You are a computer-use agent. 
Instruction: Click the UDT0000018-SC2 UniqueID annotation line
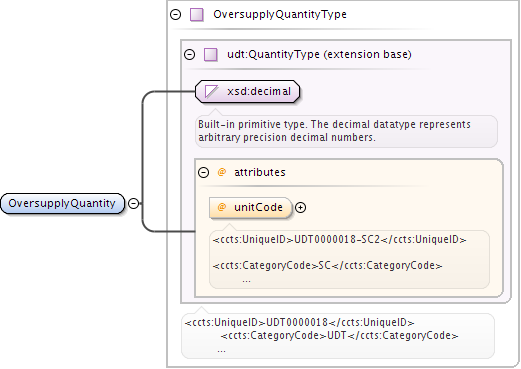coord(339,239)
